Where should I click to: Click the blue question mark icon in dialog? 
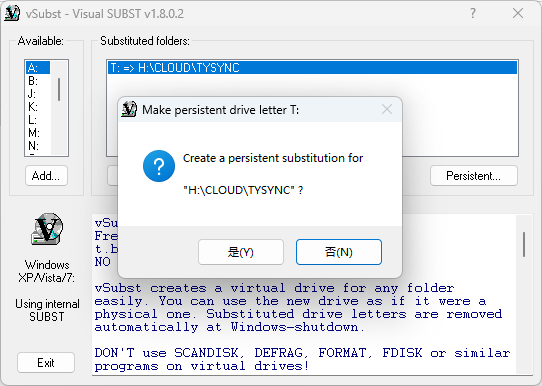(159, 166)
